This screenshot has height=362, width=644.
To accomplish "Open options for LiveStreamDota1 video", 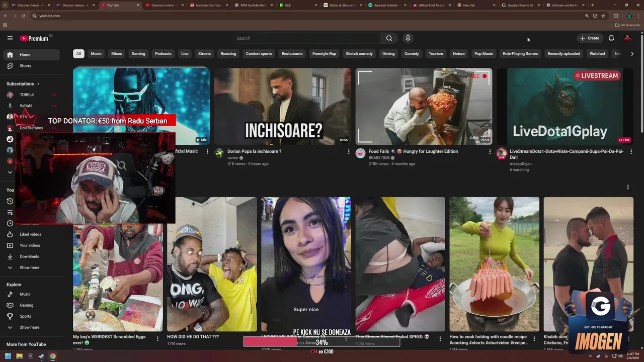I will pos(631,152).
